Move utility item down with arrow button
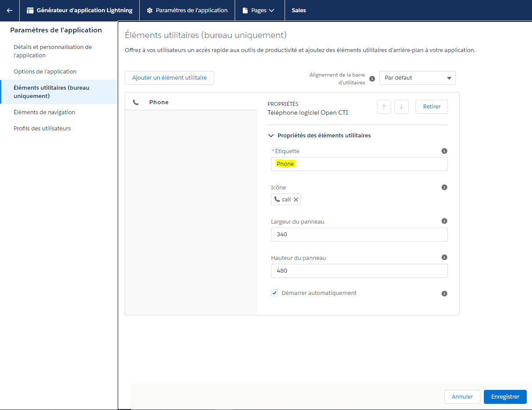The image size is (532, 410). pos(402,107)
